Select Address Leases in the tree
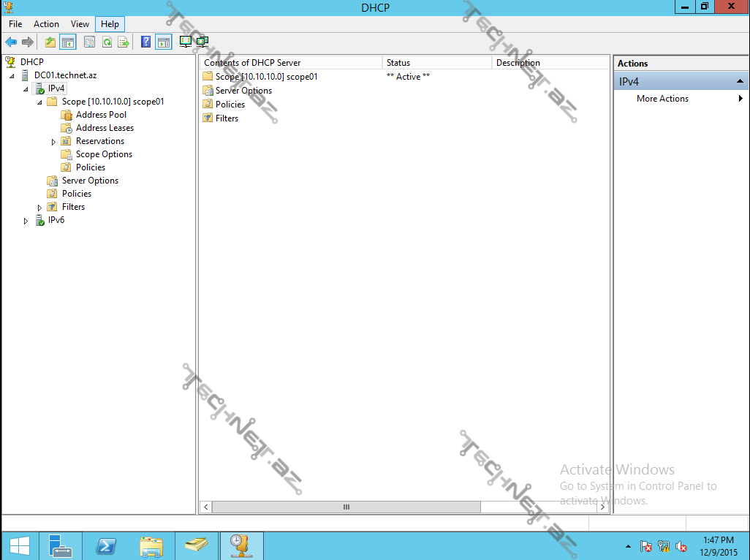This screenshot has height=560, width=750. tap(105, 128)
